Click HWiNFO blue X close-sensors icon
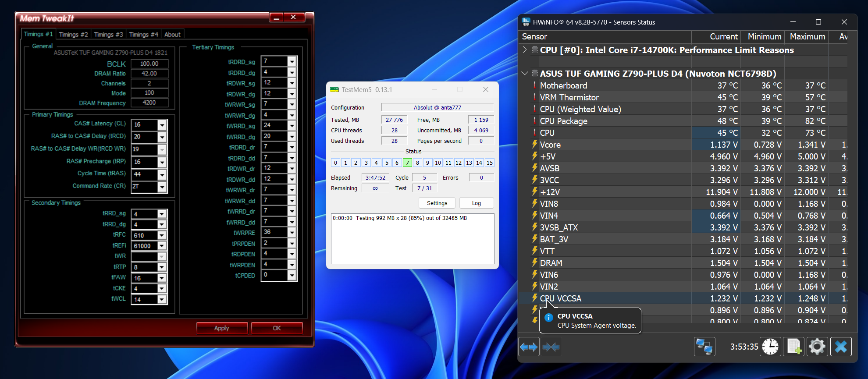The width and height of the screenshot is (868, 379). pyautogui.click(x=841, y=347)
